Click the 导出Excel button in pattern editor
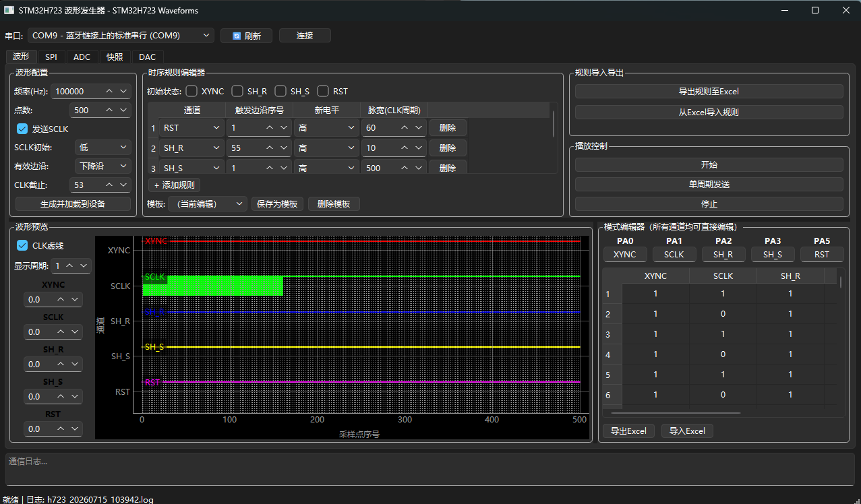This screenshot has height=504, width=861. click(629, 431)
